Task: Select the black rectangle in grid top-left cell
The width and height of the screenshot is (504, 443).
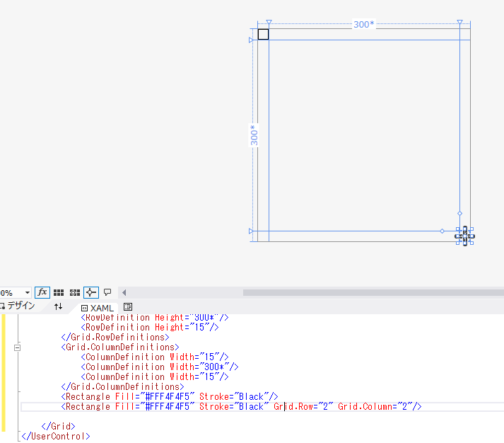Action: coord(263,35)
